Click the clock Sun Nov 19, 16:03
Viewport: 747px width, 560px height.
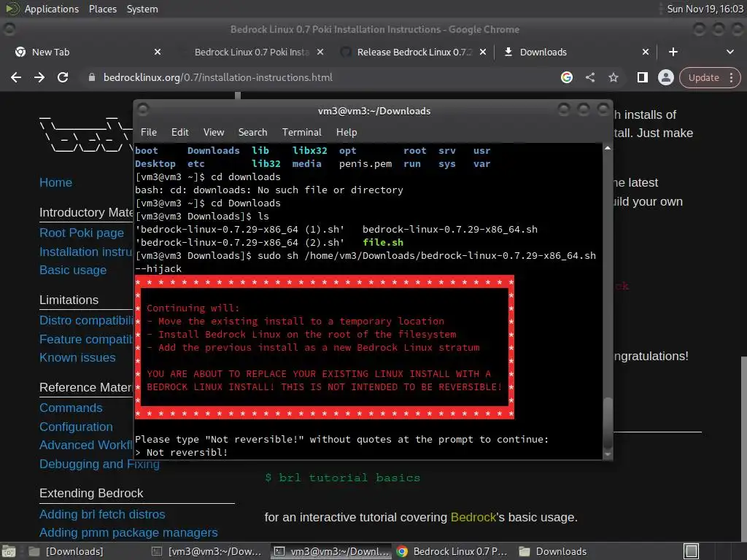(x=705, y=9)
